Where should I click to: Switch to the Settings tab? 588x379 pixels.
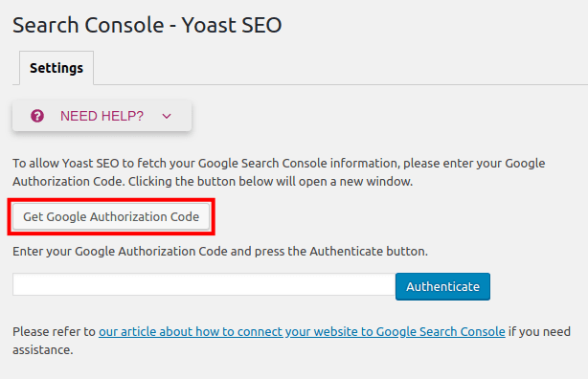[x=57, y=68]
